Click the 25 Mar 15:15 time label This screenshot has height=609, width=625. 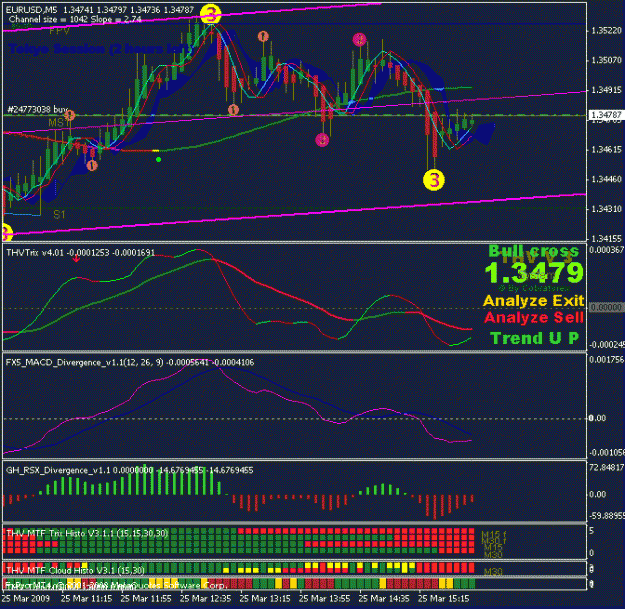pyautogui.click(x=443, y=598)
